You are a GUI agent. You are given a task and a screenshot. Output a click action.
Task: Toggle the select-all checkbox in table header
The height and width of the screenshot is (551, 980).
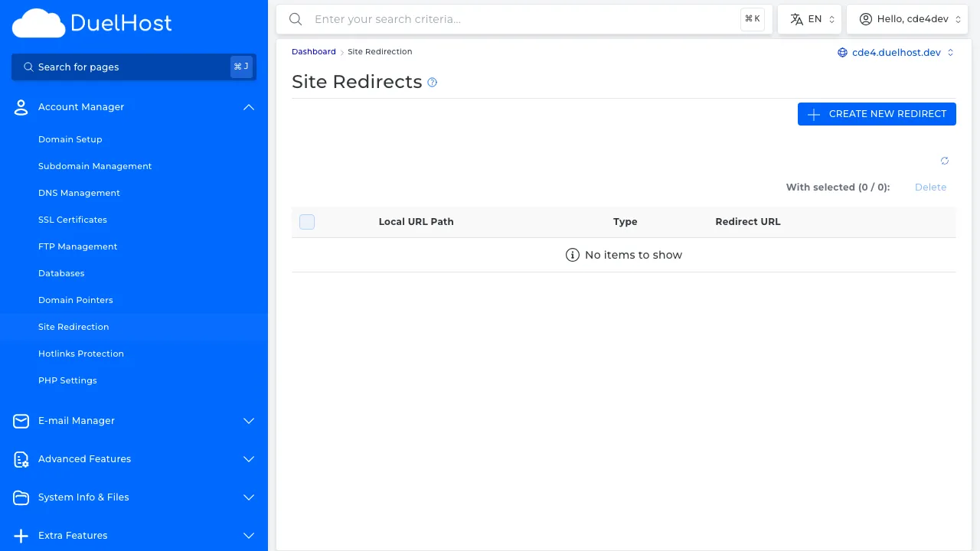click(307, 222)
